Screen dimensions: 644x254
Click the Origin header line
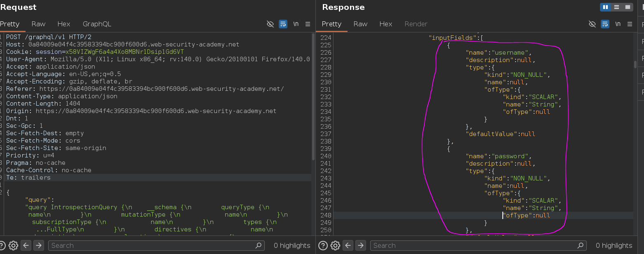pyautogui.click(x=141, y=111)
